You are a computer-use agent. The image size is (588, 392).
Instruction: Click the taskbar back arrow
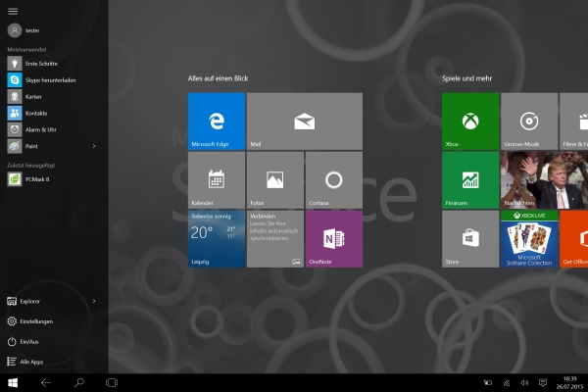[46, 382]
